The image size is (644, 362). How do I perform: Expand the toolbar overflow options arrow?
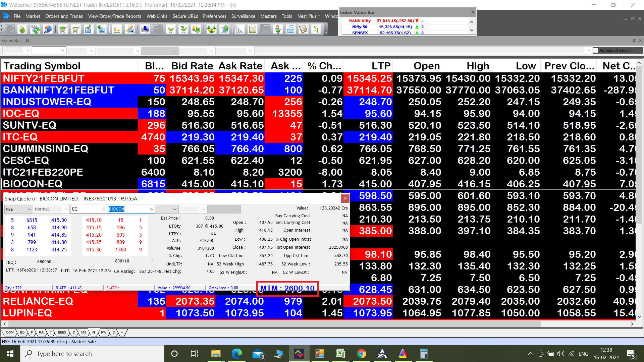[x=326, y=33]
